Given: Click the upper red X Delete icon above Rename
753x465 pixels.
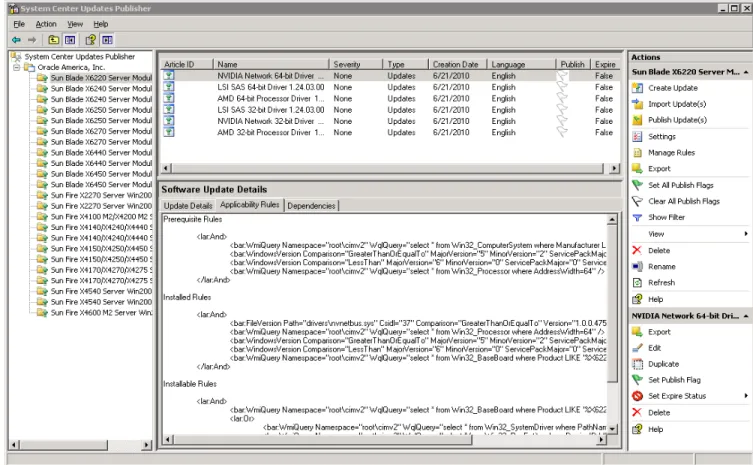Looking at the screenshot, I should tap(637, 250).
